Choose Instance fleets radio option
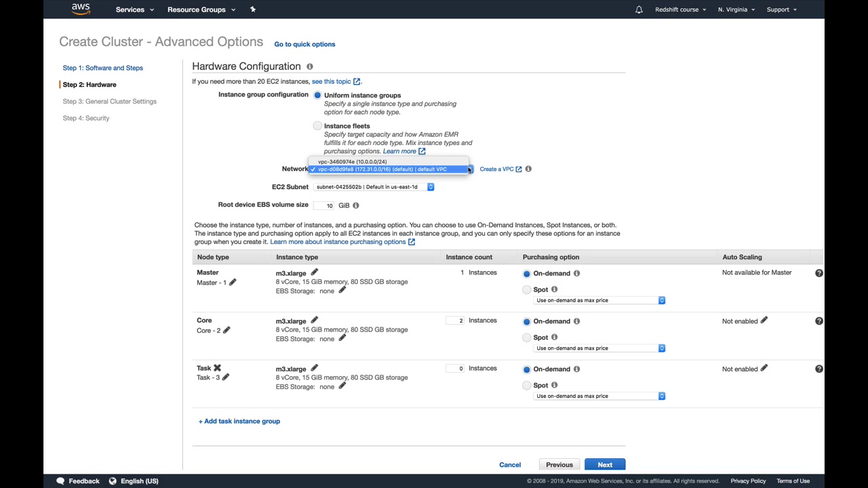The image size is (868, 488). pyautogui.click(x=317, y=126)
